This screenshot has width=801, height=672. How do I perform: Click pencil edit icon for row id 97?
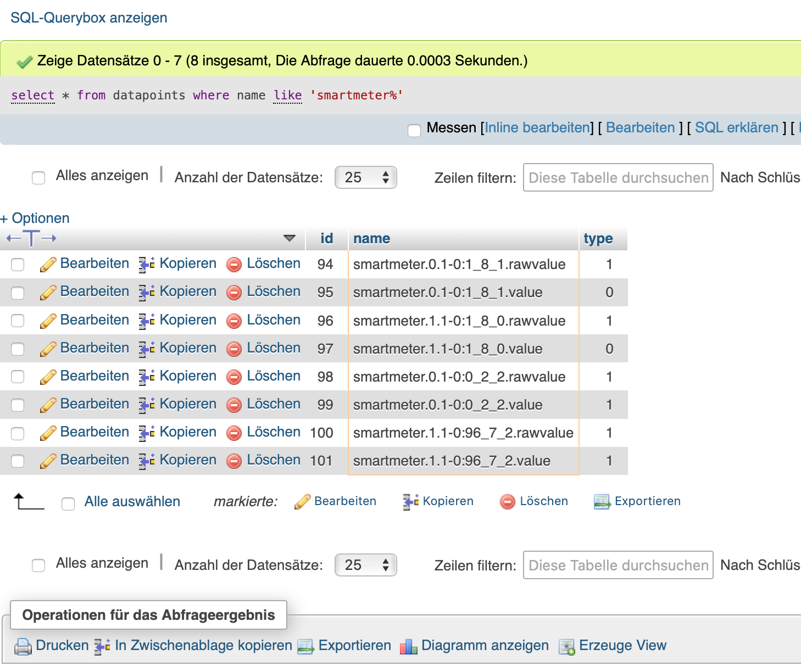pos(48,349)
